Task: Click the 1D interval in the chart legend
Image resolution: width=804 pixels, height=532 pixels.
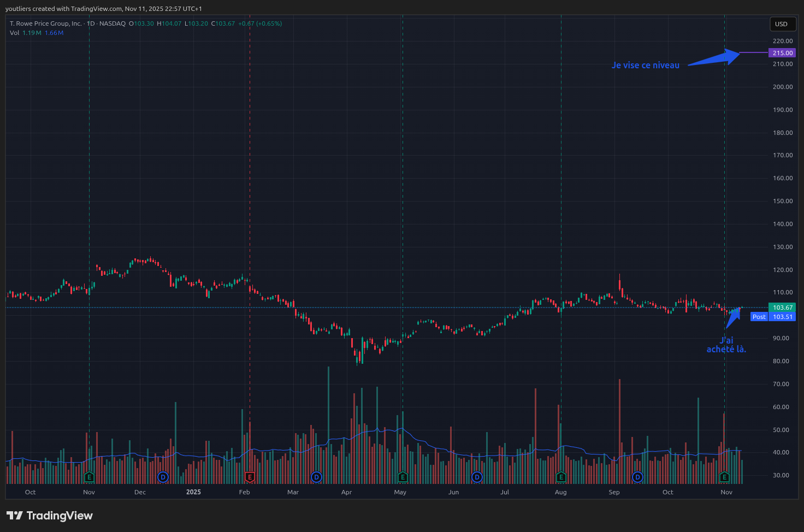Action: pyautogui.click(x=91, y=23)
